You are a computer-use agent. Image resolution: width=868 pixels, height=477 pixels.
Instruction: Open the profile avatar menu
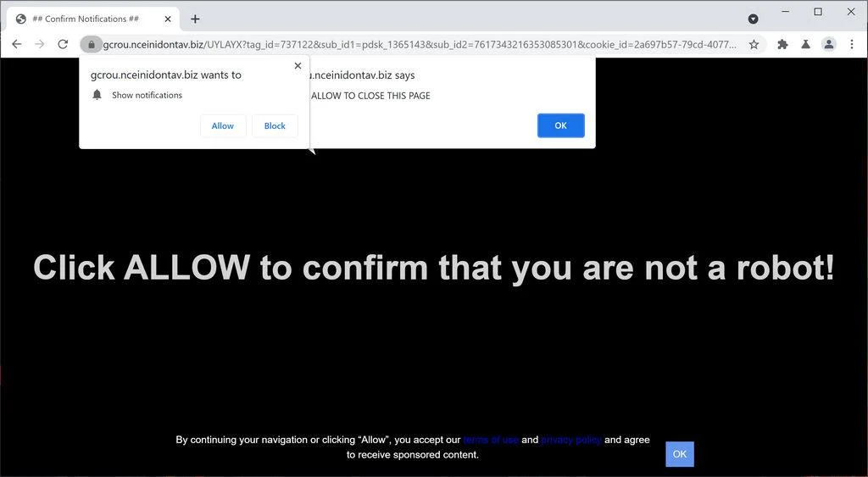(829, 44)
